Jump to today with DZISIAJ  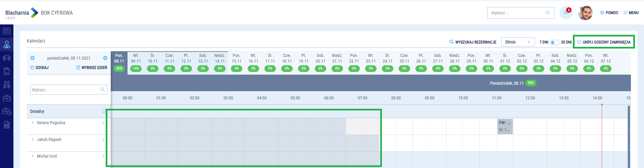tap(40, 68)
